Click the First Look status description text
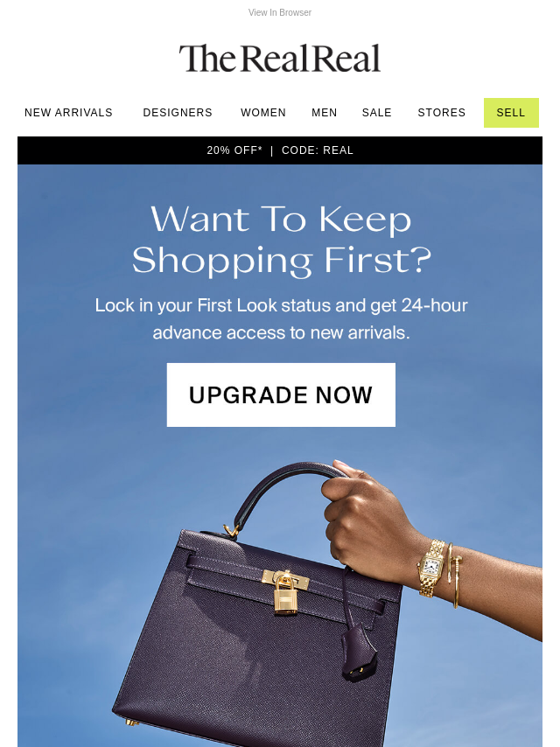Viewport: 560px width, 747px height. (281, 318)
